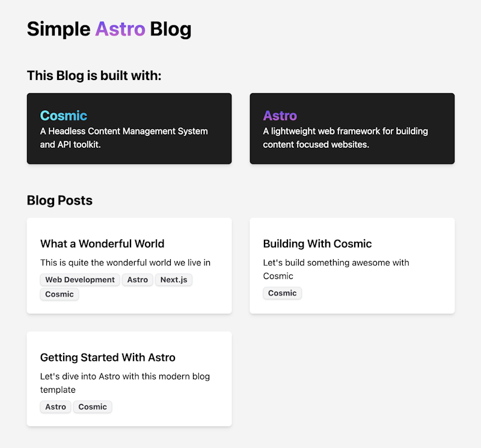Click the Cosmic heading link
The height and width of the screenshot is (448, 481).
coord(63,115)
